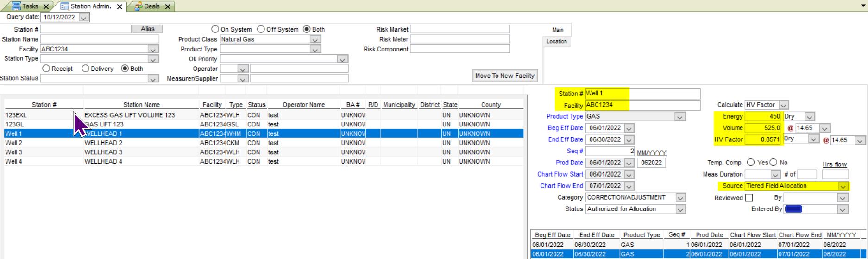Open the Source dropdown list

tap(843, 186)
